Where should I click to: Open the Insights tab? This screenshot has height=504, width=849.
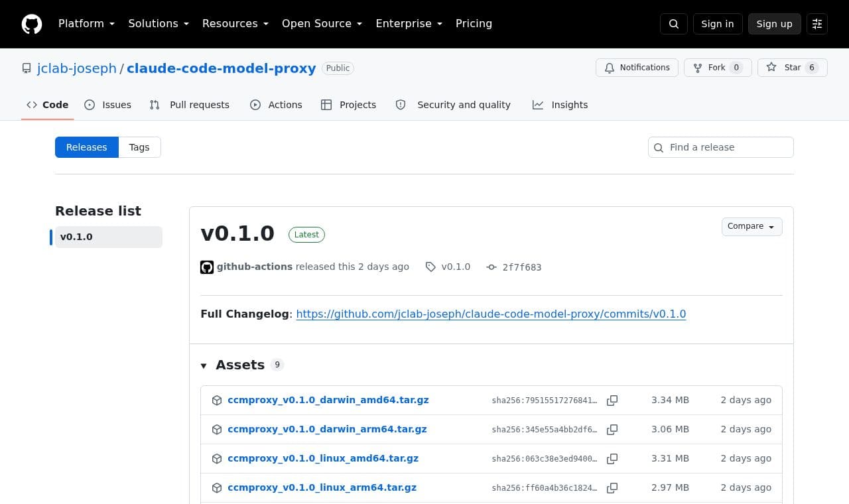click(x=560, y=105)
